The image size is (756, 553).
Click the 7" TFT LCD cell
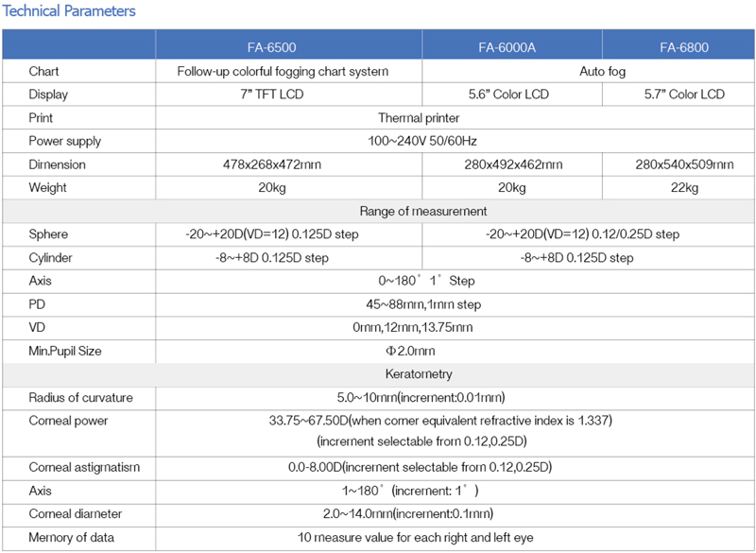pos(288,95)
